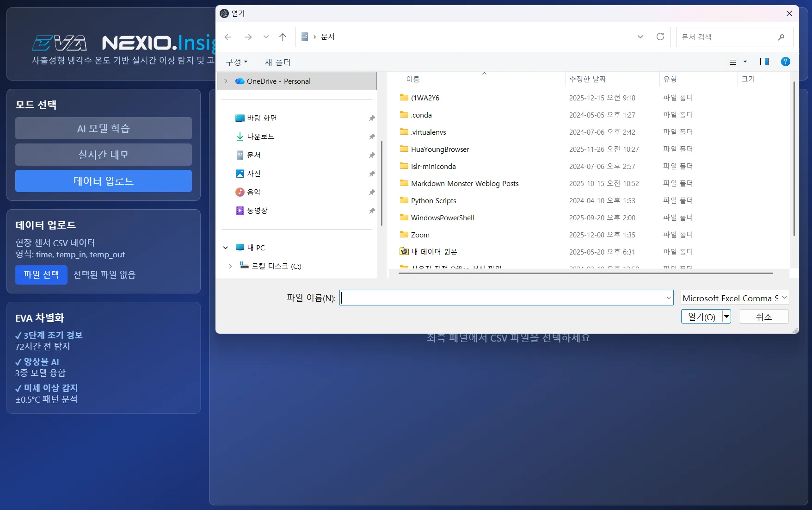Click the EVA logo in app header
This screenshot has height=510, width=812.
click(x=59, y=43)
